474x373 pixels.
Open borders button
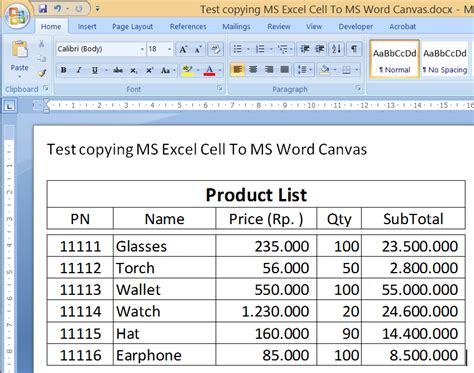346,70
